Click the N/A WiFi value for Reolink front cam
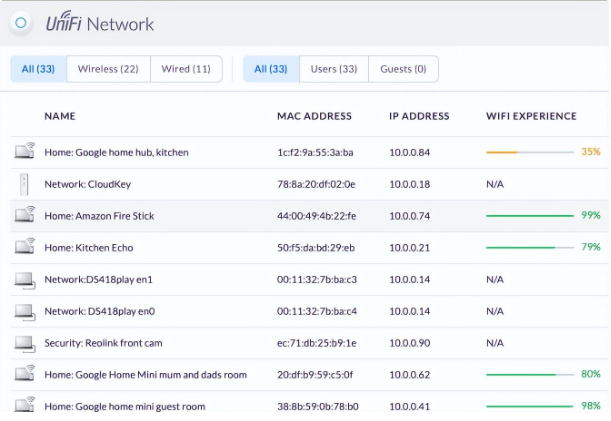 coord(495,343)
